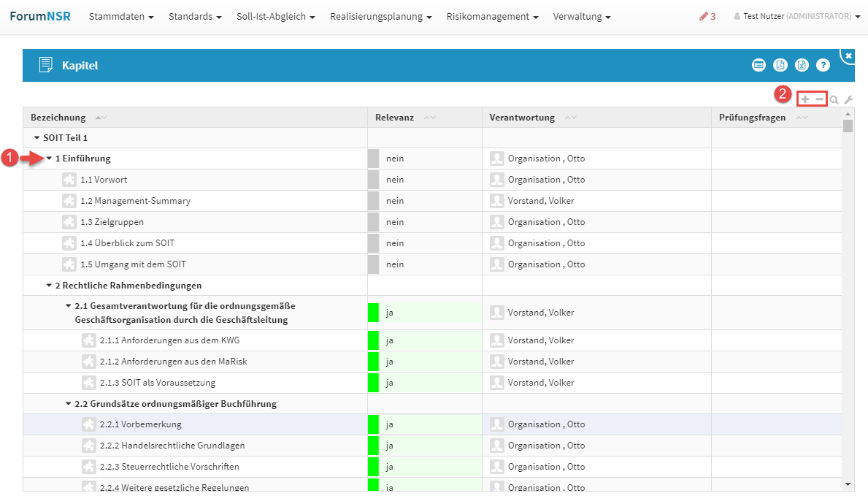Click the red pencil notification counter
This screenshot has height=504, width=868.
pos(707,16)
